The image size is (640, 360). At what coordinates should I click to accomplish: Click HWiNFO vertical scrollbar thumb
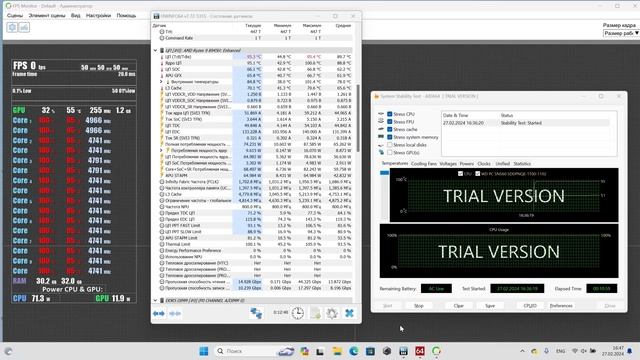click(358, 118)
